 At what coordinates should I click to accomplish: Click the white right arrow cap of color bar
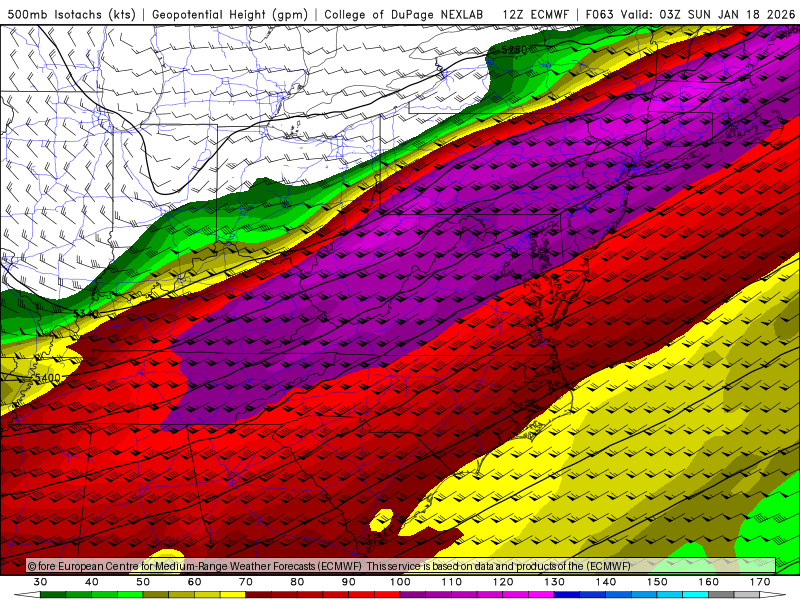tap(774, 596)
